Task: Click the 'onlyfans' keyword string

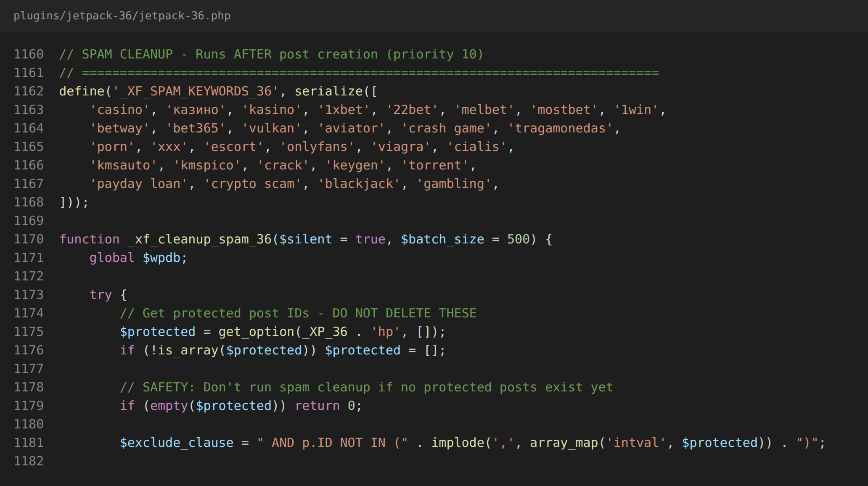Action: point(317,147)
